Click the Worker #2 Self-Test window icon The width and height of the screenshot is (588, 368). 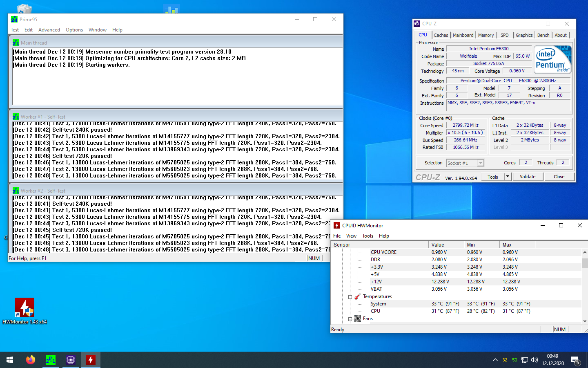click(16, 191)
